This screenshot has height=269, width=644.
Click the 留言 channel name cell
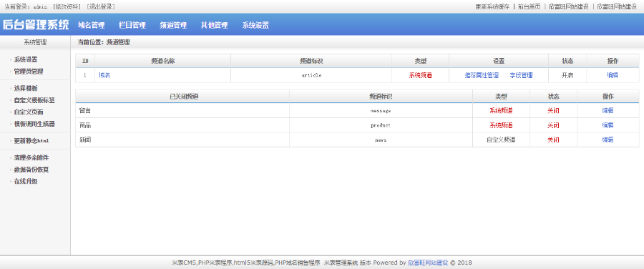pos(182,110)
